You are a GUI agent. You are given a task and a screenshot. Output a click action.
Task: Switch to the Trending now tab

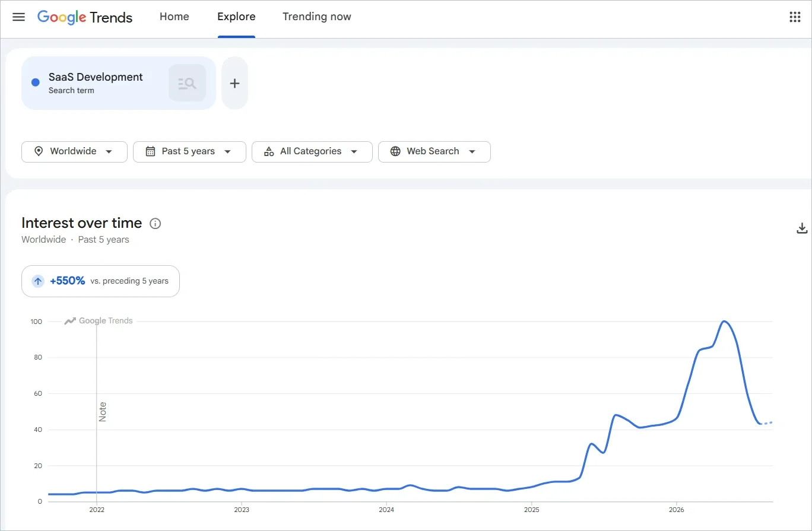317,17
